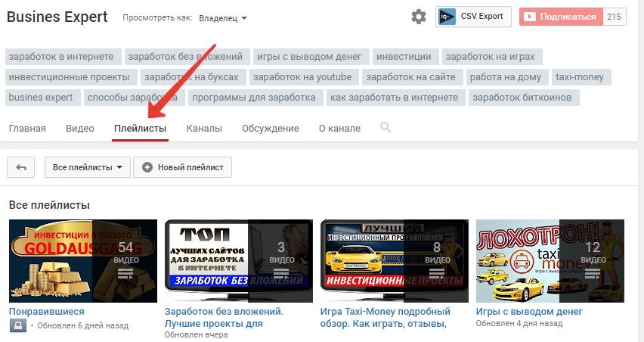The image size is (644, 342).
Task: Click tag заработок на сайте
Action: [413, 77]
